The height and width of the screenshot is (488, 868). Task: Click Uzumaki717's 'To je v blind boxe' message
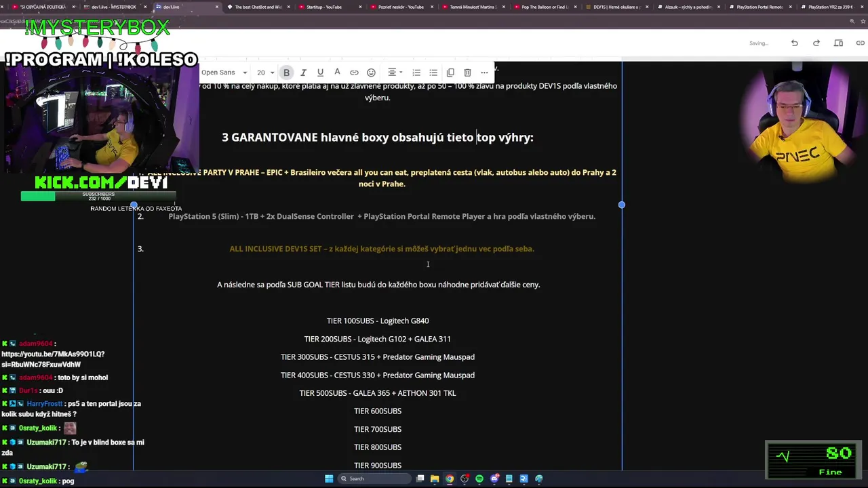(x=73, y=447)
